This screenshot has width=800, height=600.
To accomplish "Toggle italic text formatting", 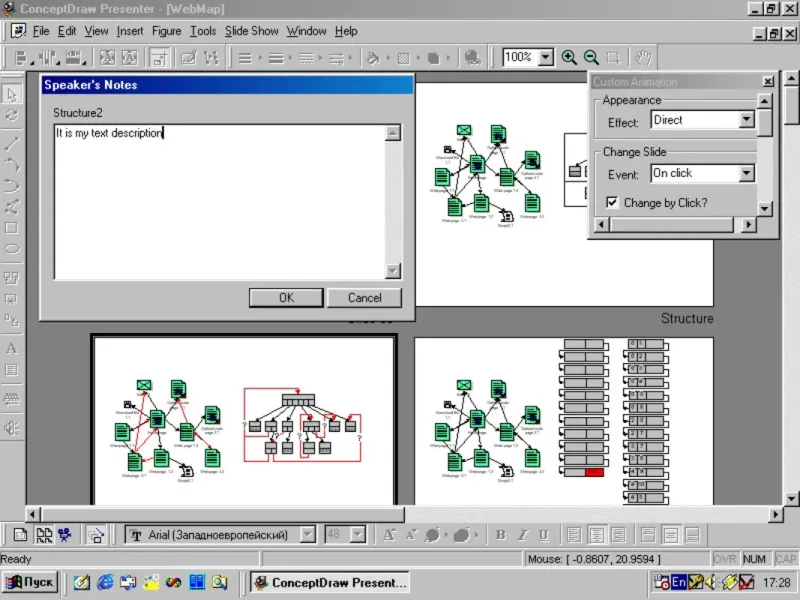I will pyautogui.click(x=522, y=535).
